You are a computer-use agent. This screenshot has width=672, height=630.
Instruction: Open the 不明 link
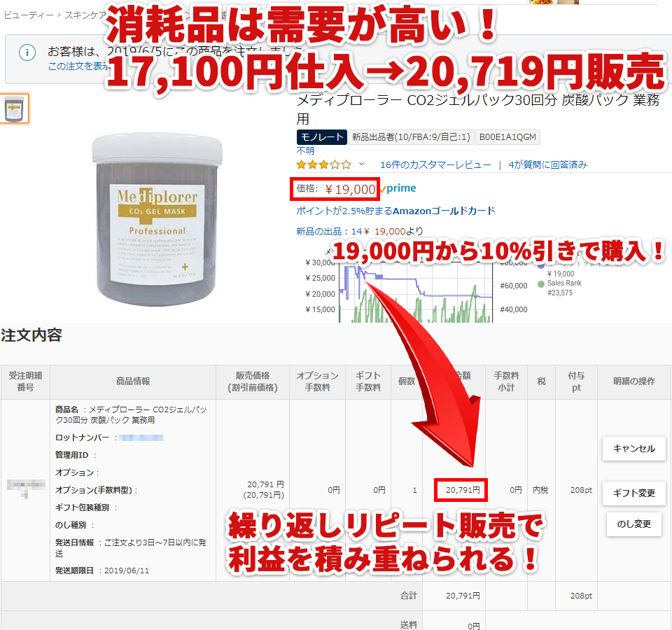[x=305, y=151]
